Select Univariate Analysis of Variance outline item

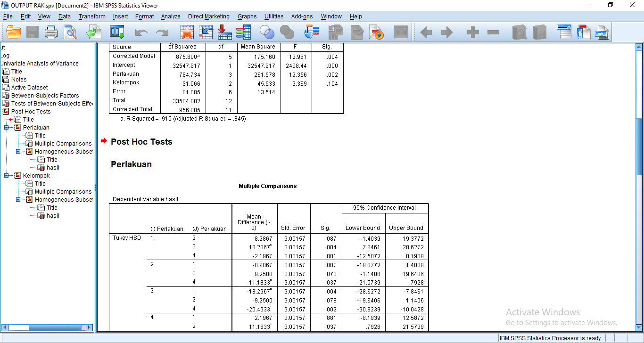[x=40, y=64]
